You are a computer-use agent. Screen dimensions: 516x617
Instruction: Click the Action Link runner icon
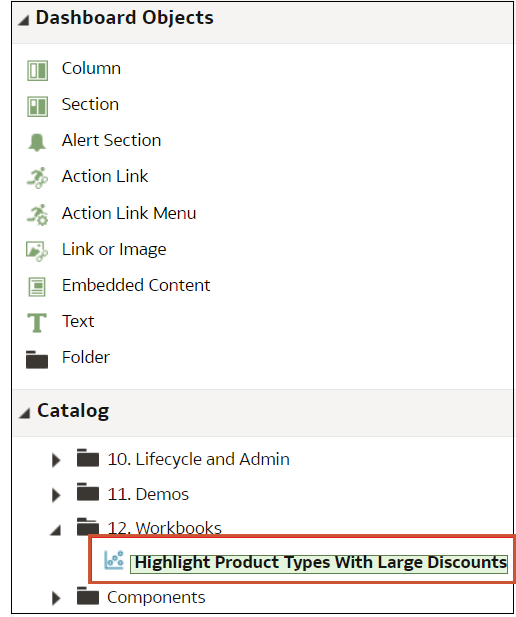click(37, 177)
